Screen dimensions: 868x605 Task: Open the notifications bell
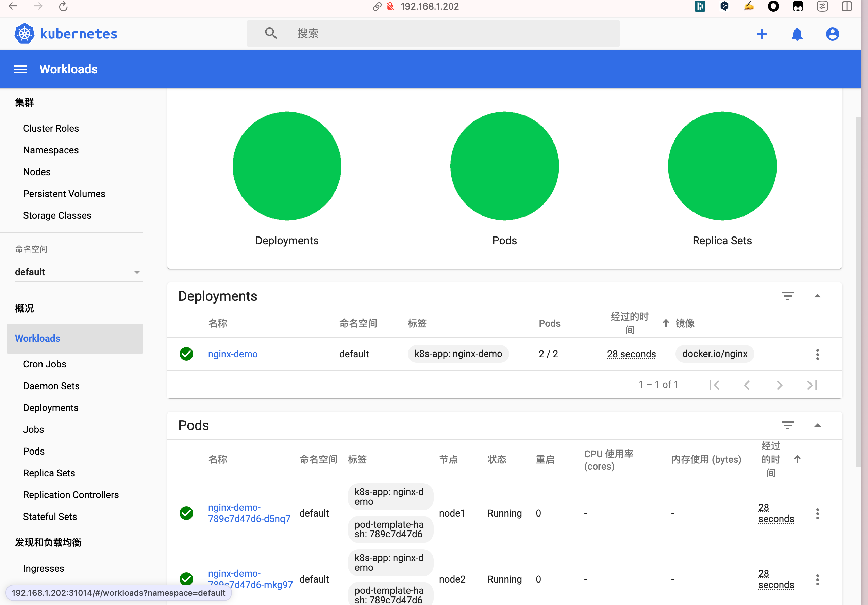797,34
